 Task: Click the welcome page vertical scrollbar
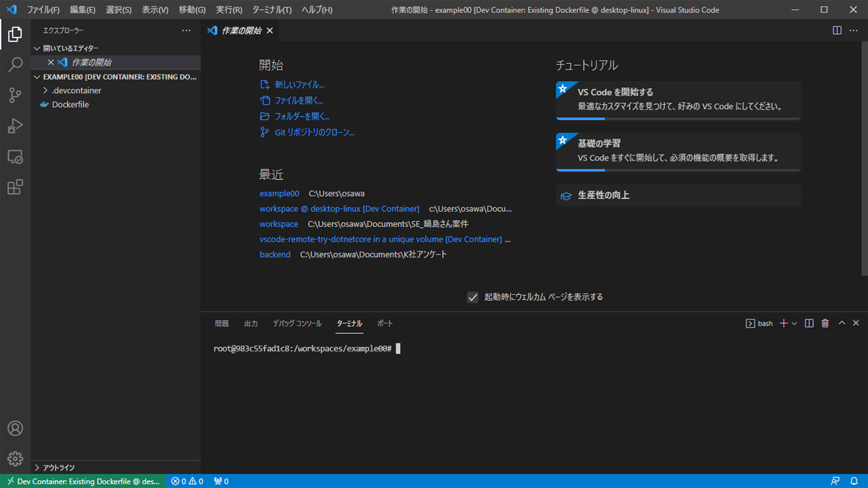tap(864, 159)
